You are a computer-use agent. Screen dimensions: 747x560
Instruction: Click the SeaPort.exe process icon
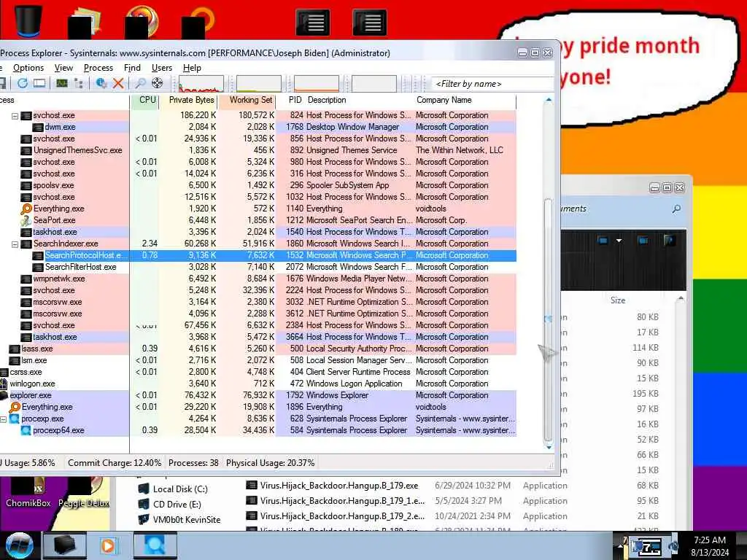coord(26,220)
